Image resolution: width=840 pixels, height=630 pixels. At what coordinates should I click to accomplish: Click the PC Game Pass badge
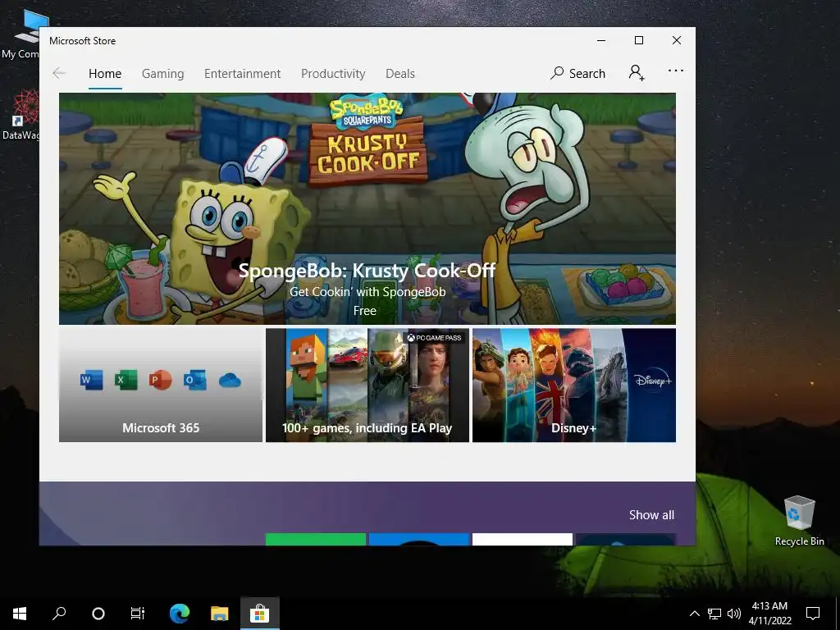pyautogui.click(x=434, y=337)
